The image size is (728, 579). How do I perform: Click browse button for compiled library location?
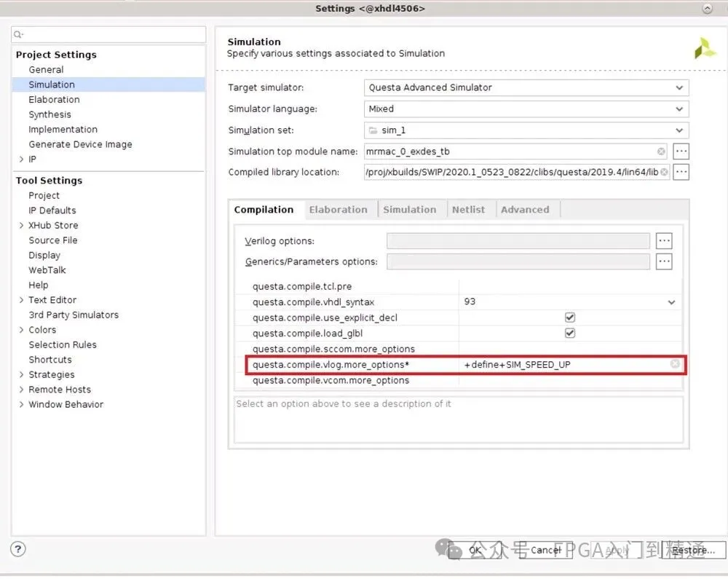tap(681, 173)
